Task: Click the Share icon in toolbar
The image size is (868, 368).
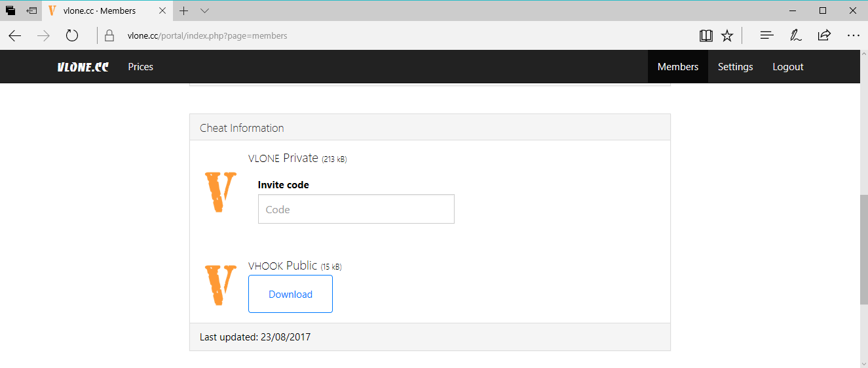Action: 824,36
